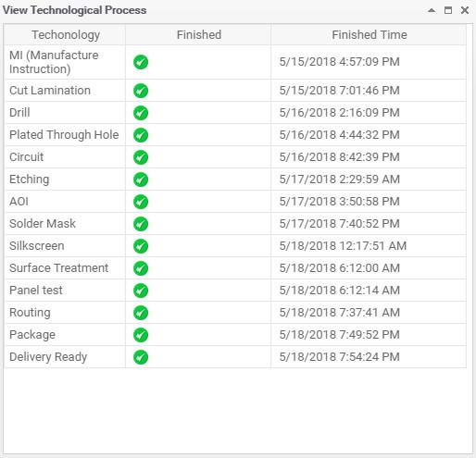
Task: Select the Panel test finished time cell
Action: click(x=369, y=291)
